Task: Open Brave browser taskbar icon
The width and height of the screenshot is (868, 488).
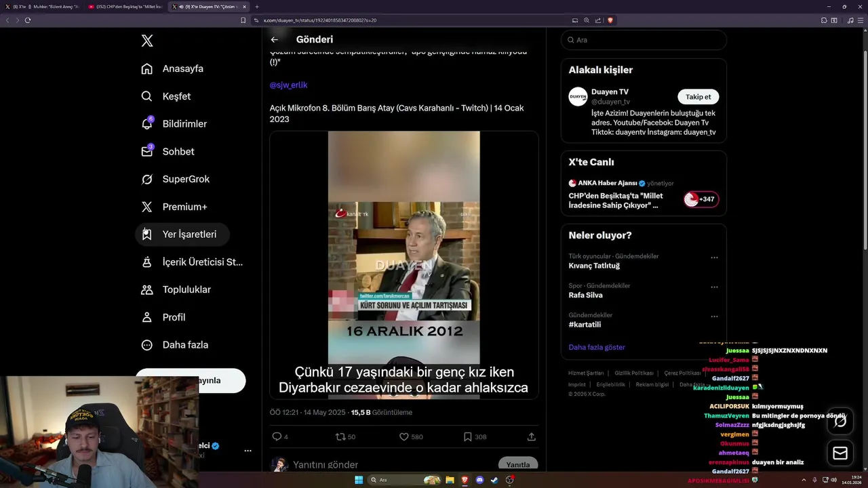Action: coord(465,480)
